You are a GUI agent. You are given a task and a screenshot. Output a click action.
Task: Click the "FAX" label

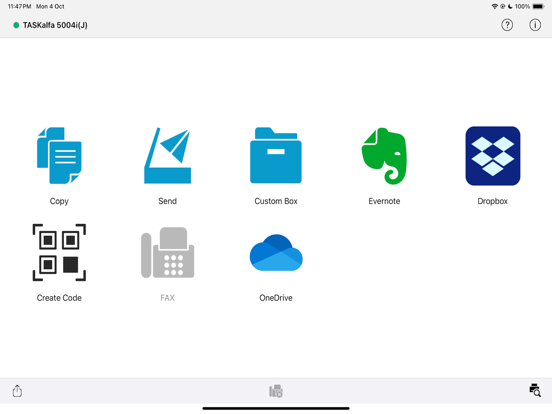click(168, 298)
